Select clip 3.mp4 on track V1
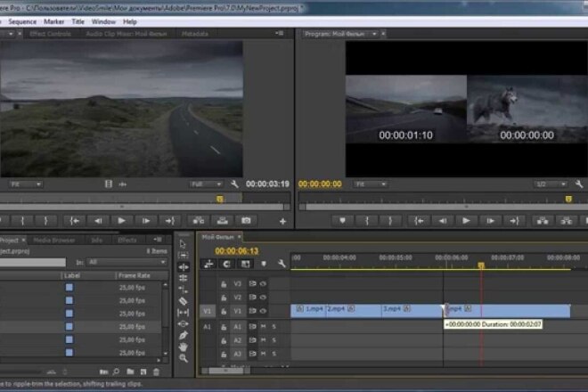Image resolution: width=588 pixels, height=392 pixels. click(x=412, y=311)
